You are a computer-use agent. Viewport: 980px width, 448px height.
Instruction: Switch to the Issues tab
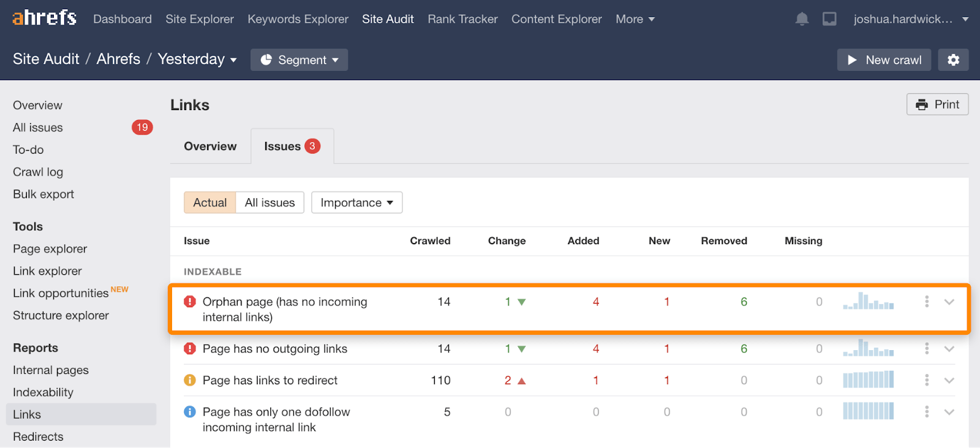click(x=292, y=146)
